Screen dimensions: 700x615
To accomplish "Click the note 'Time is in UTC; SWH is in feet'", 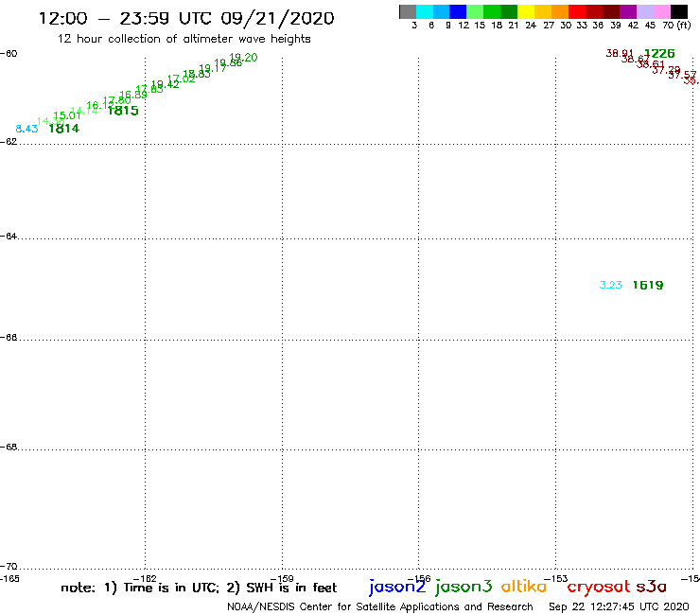I will 199,588.
